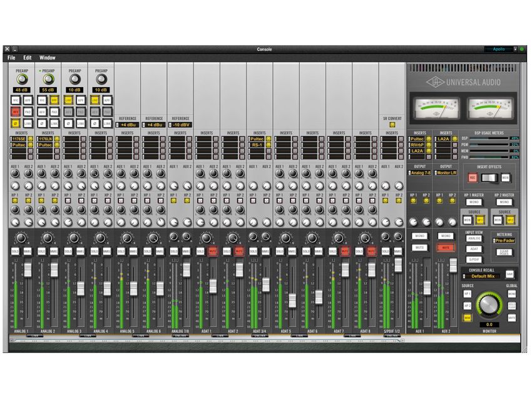Open the Metering Pre-Fader dropdown
The image size is (532, 399).
click(504, 241)
